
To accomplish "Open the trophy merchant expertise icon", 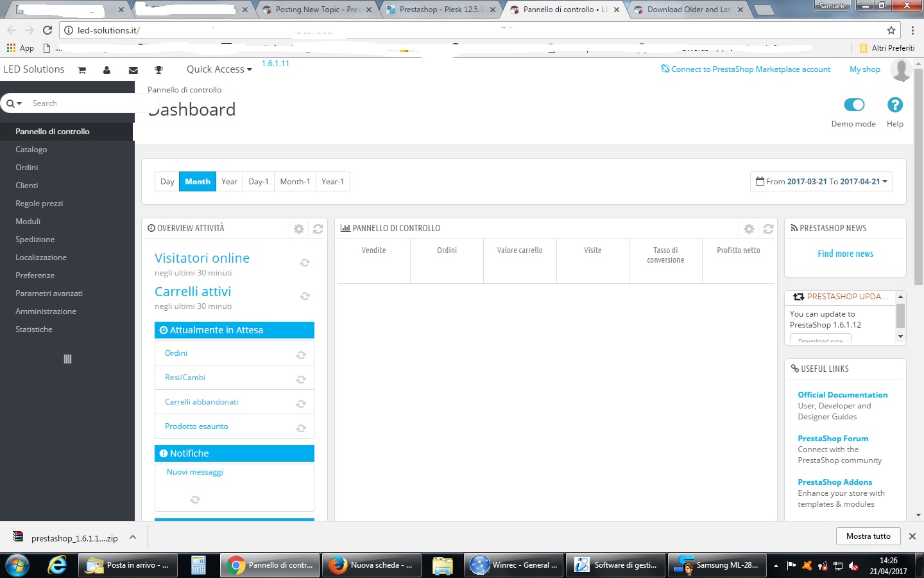I will (x=158, y=70).
